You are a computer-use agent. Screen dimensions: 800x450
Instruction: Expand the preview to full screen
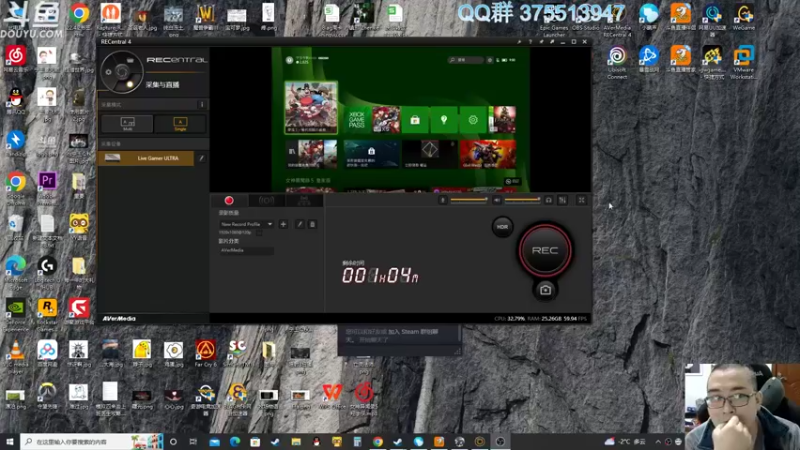click(x=581, y=200)
